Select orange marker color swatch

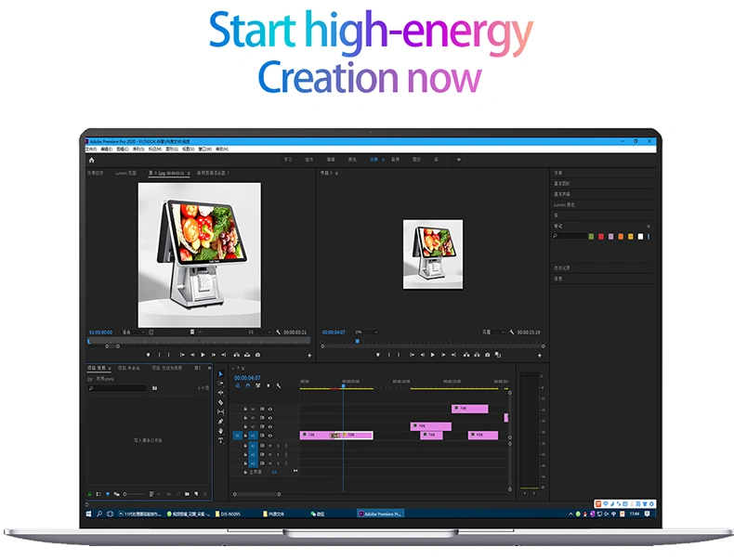(x=621, y=237)
